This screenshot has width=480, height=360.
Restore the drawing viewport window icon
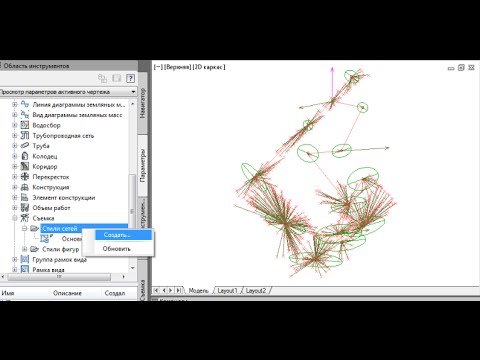click(x=461, y=68)
